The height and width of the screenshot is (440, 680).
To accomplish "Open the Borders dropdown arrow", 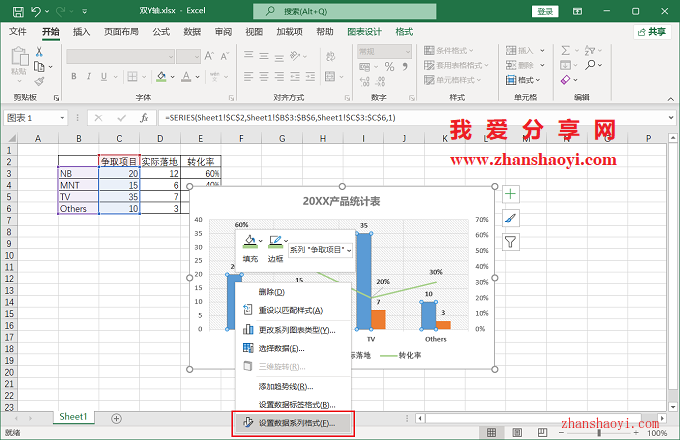I will (144, 77).
